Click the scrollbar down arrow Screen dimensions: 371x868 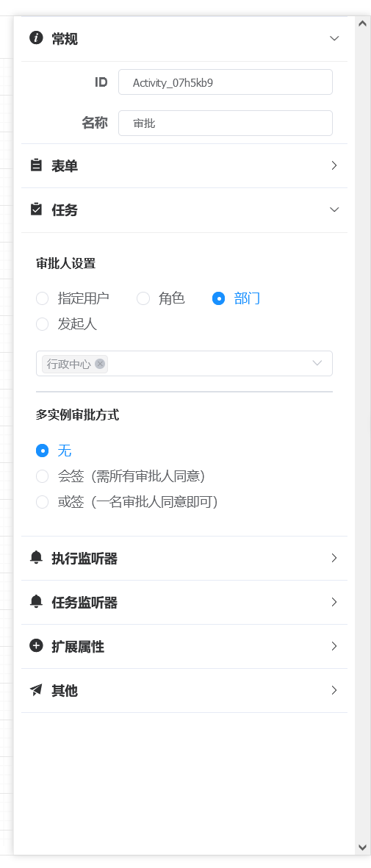(x=363, y=847)
